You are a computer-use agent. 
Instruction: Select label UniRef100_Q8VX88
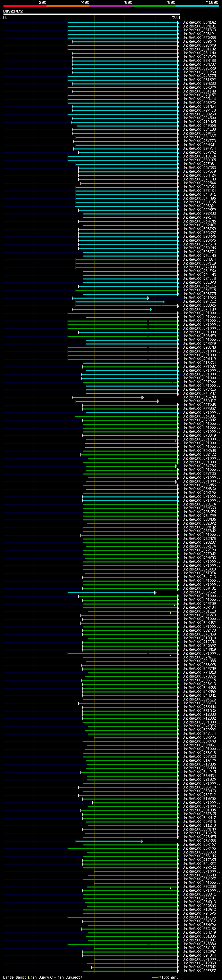(x=199, y=841)
